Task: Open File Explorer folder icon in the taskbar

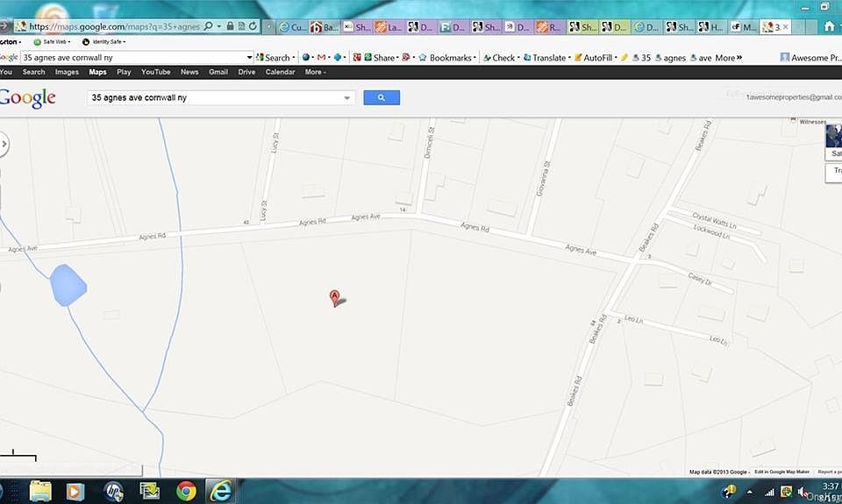Action: click(41, 491)
